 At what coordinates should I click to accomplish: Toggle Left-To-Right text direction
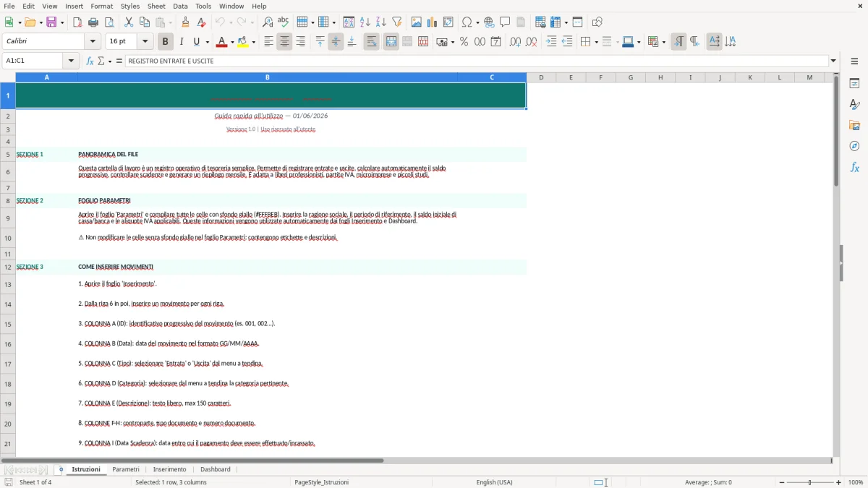coord(678,42)
